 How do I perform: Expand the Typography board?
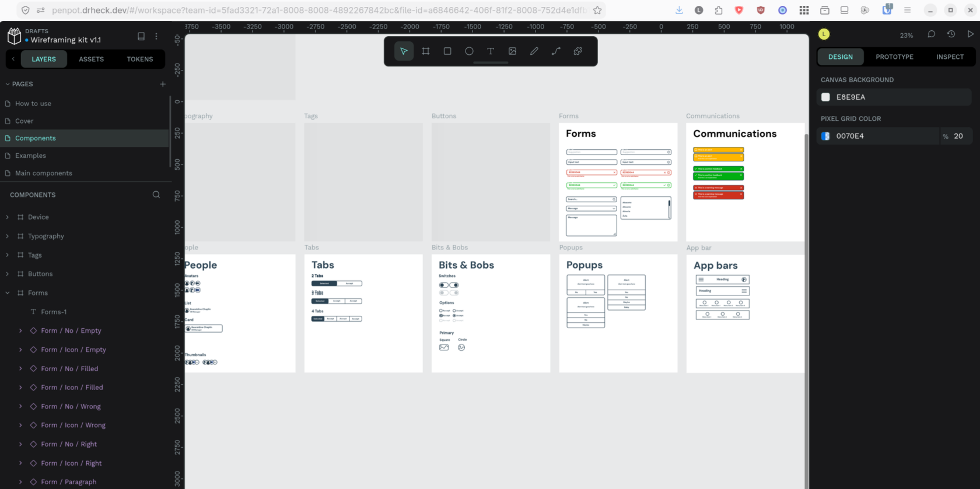coord(8,236)
